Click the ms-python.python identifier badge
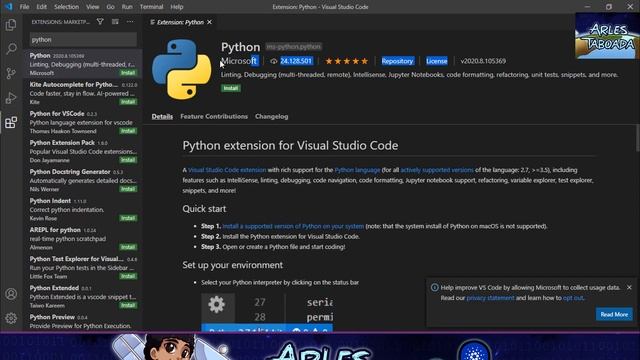Image resolution: width=640 pixels, height=360 pixels. pos(293,47)
